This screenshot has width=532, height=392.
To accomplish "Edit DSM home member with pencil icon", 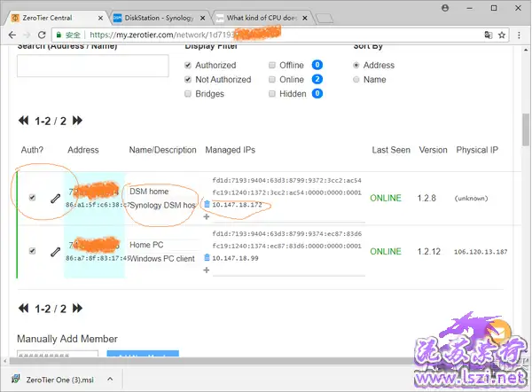I will tap(55, 198).
